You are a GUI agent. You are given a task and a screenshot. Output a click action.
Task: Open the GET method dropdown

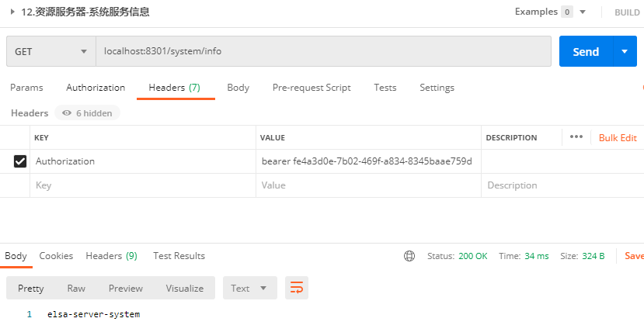(51, 52)
